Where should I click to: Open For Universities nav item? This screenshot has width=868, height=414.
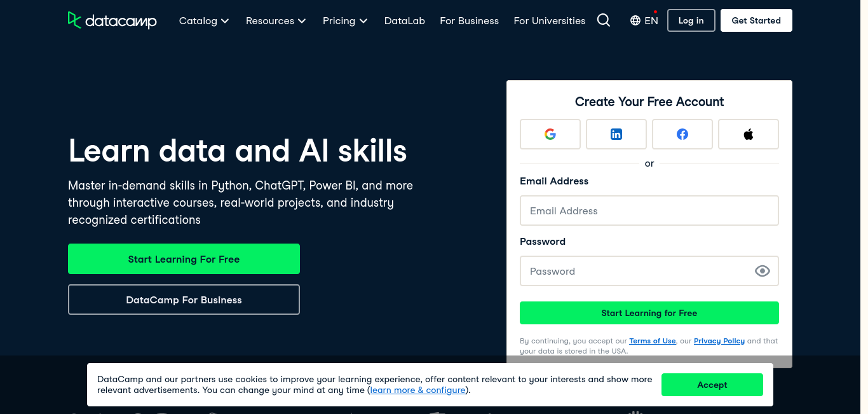pyautogui.click(x=550, y=20)
